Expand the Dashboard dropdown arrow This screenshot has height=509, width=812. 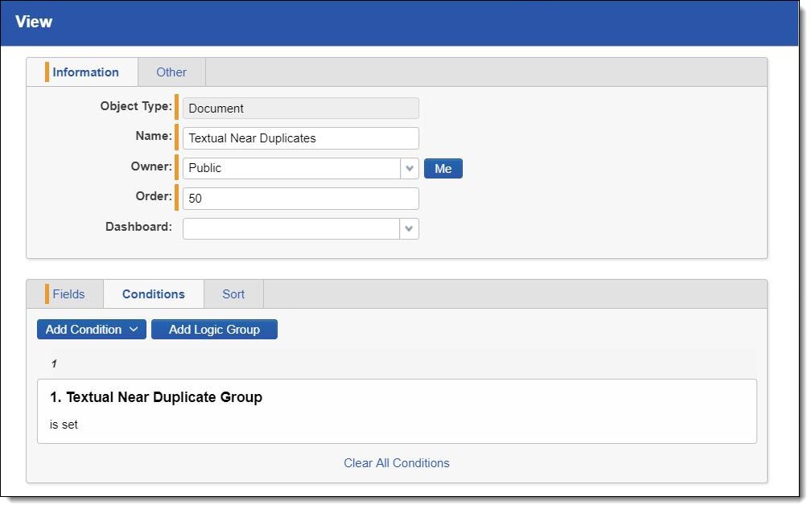click(410, 229)
